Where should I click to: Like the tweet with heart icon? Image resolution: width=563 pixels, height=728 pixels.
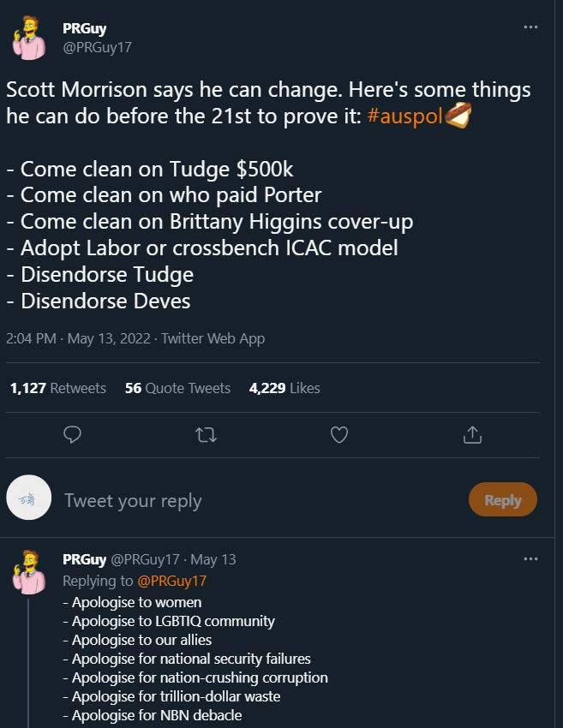pyautogui.click(x=339, y=435)
